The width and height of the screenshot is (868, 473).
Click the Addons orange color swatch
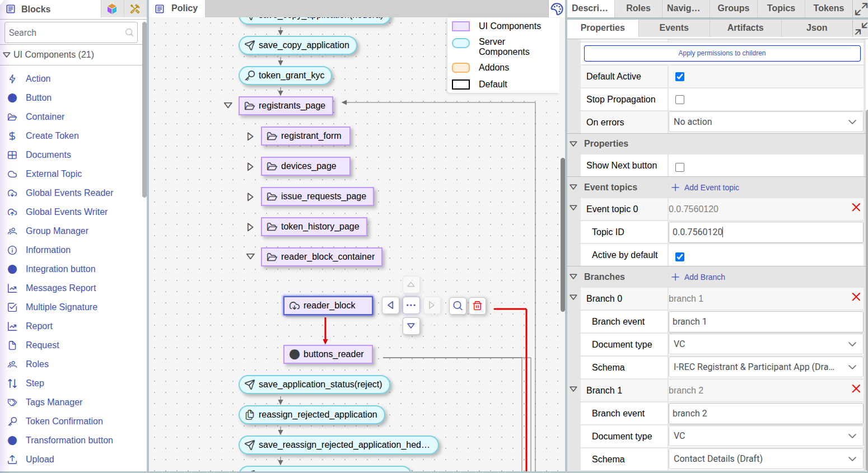tap(461, 68)
